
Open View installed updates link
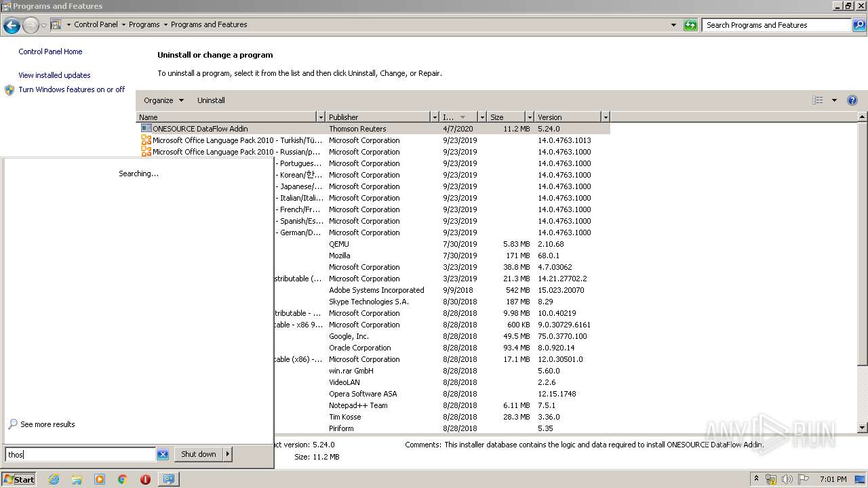tap(54, 75)
